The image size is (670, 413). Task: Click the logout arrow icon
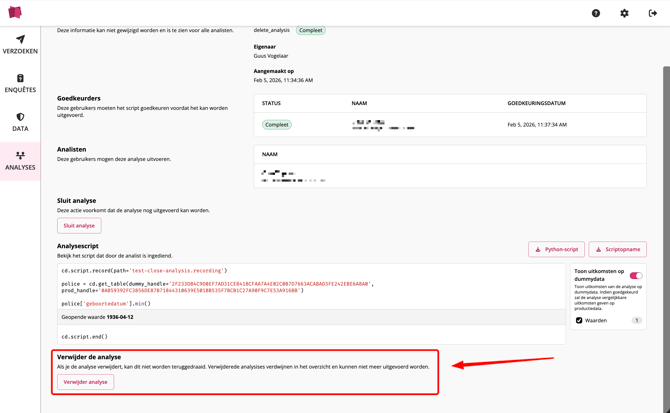(x=653, y=13)
